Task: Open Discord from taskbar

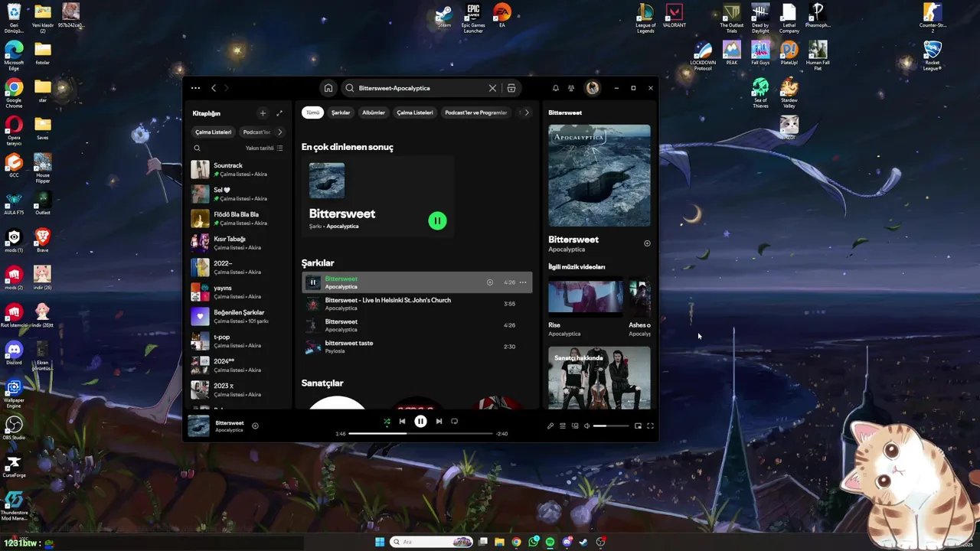Action: click(x=567, y=542)
